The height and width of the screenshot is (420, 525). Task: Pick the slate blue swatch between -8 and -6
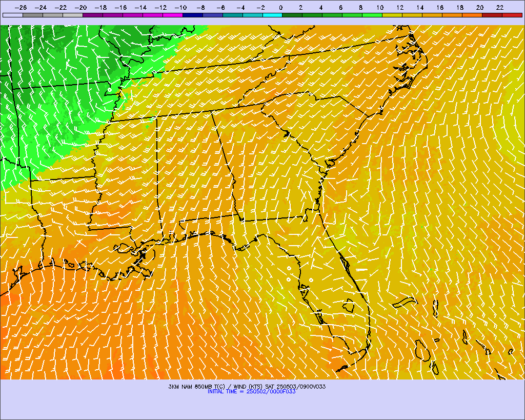point(213,15)
